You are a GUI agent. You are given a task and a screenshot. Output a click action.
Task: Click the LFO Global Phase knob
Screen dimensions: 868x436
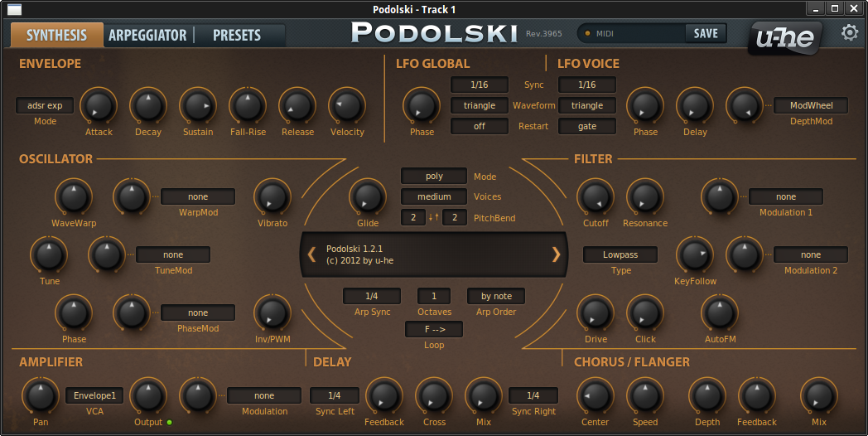(x=422, y=105)
